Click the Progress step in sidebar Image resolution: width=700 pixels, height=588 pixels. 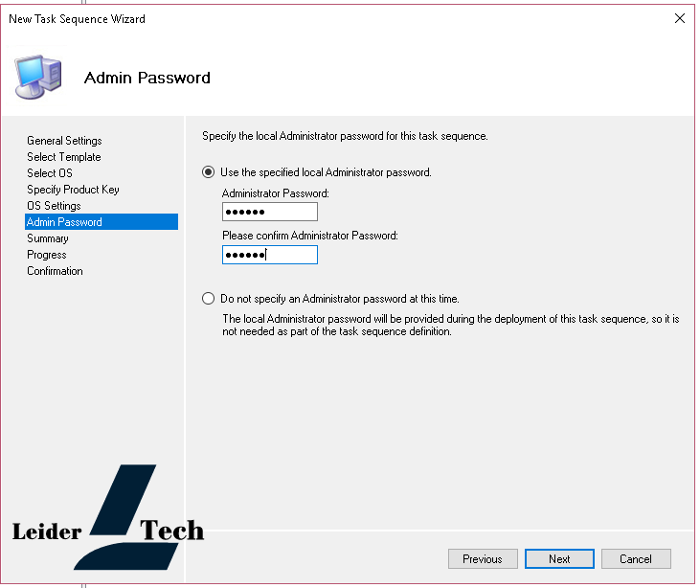(46, 255)
